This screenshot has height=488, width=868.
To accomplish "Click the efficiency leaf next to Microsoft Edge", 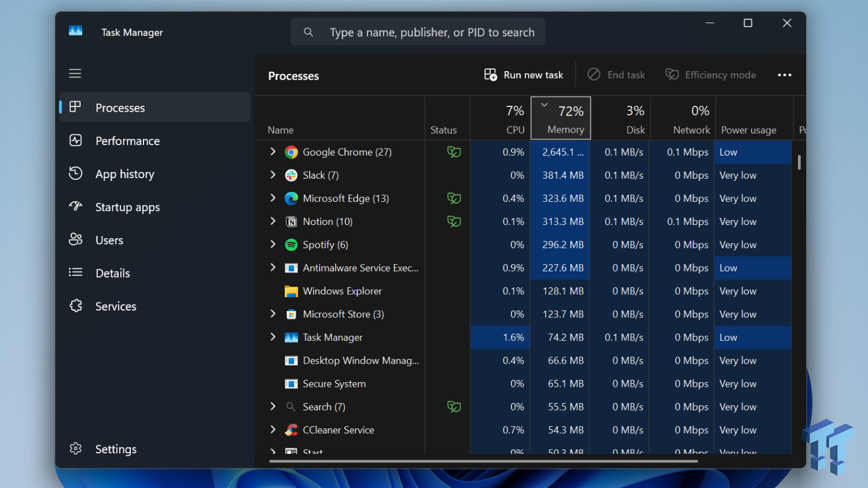I will (x=454, y=198).
